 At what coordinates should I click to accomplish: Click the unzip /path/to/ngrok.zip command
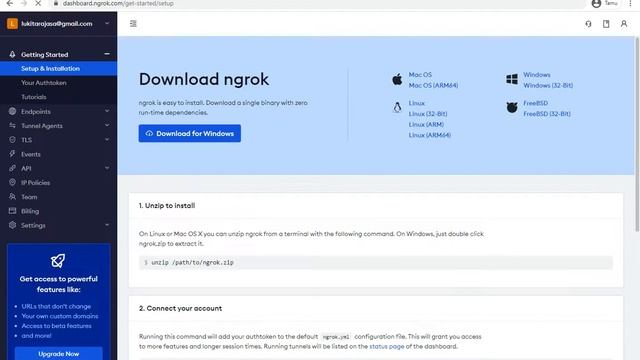(192, 262)
